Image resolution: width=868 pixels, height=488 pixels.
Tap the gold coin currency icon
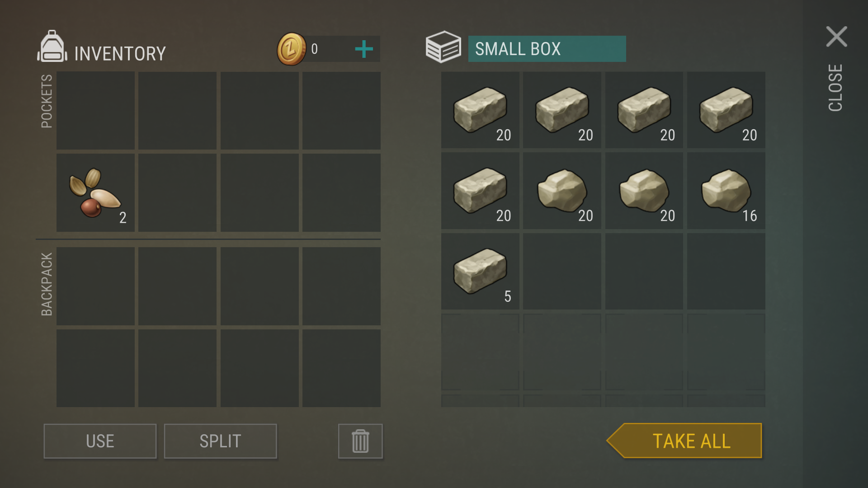click(292, 49)
